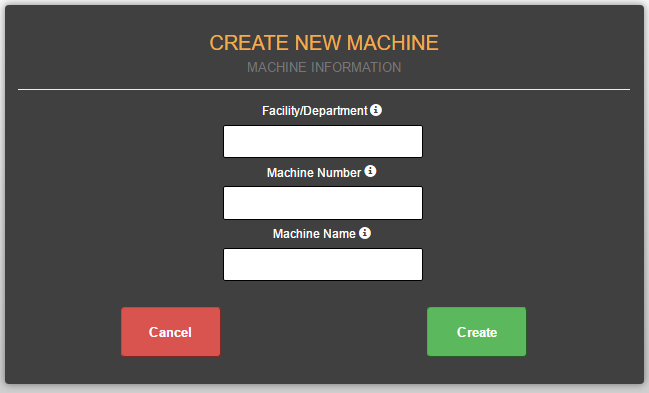
Task: Click the info icon beside Facility/Department
Action: tap(376, 110)
